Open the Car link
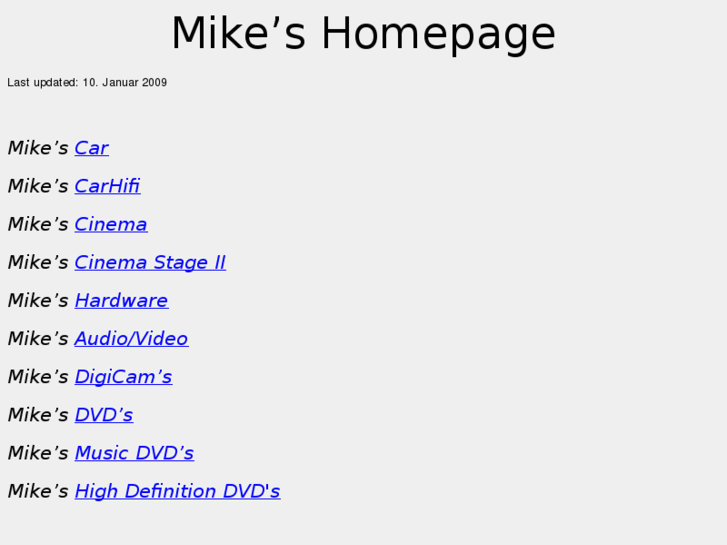The width and height of the screenshot is (727, 545). point(91,148)
